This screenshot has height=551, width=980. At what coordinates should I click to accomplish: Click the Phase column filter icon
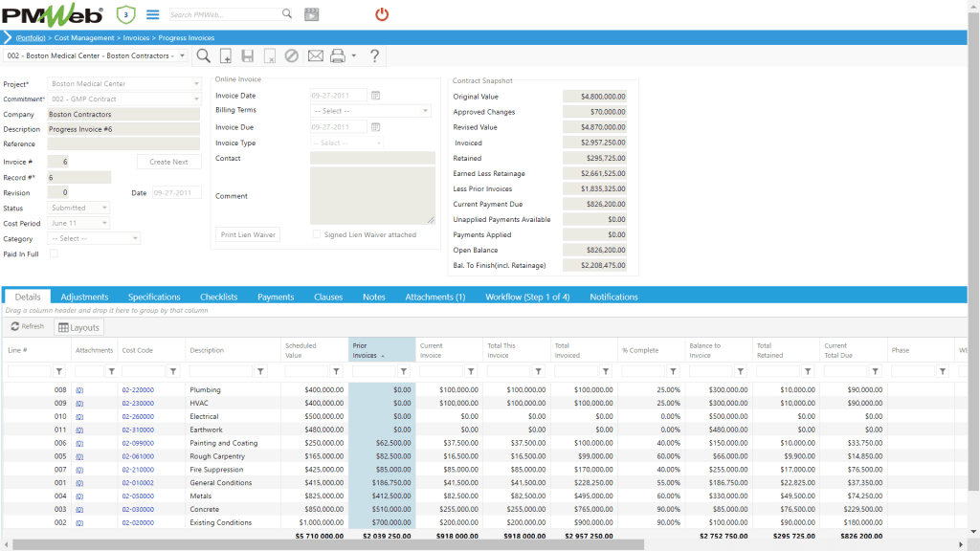pos(943,372)
